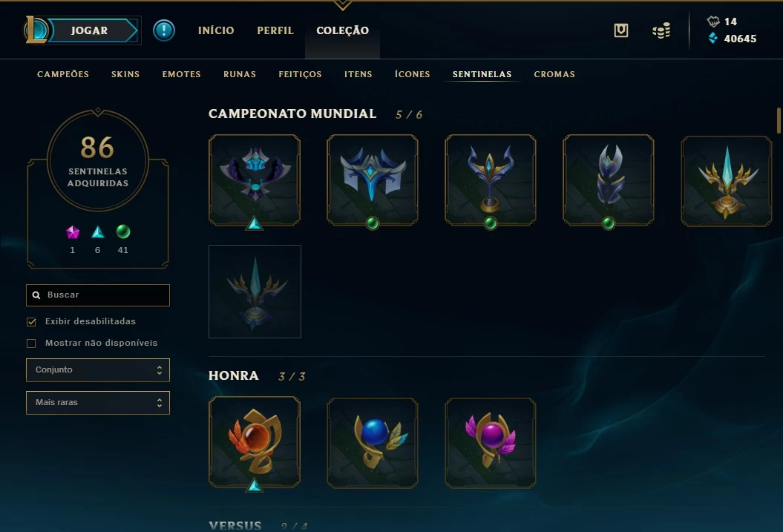Click the green orb rarity gem counter
783x532 pixels.
point(123,231)
